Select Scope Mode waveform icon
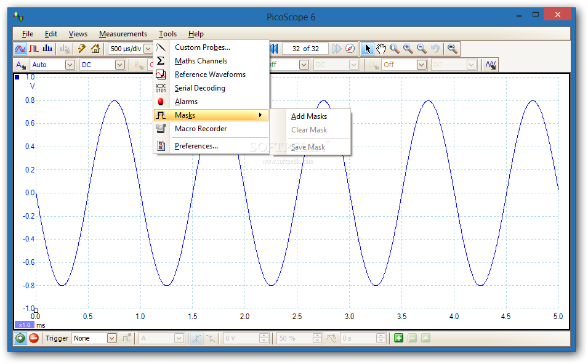Image resolution: width=588 pixels, height=364 pixels. 20,49
